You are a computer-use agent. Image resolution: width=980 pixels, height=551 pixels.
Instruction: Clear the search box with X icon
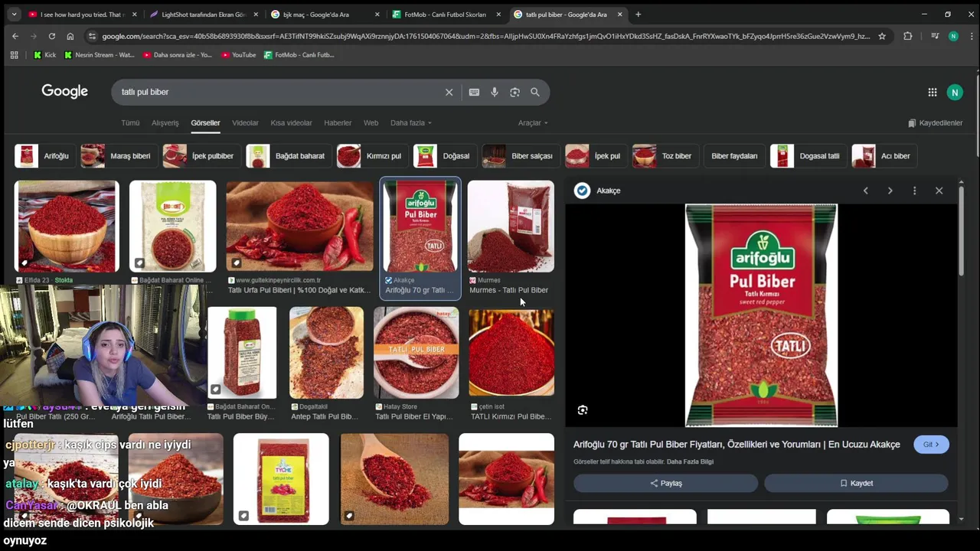click(449, 92)
